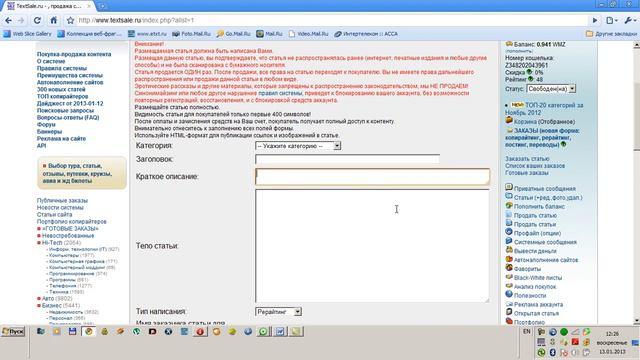Open the wrench settings menu icon

point(630,20)
